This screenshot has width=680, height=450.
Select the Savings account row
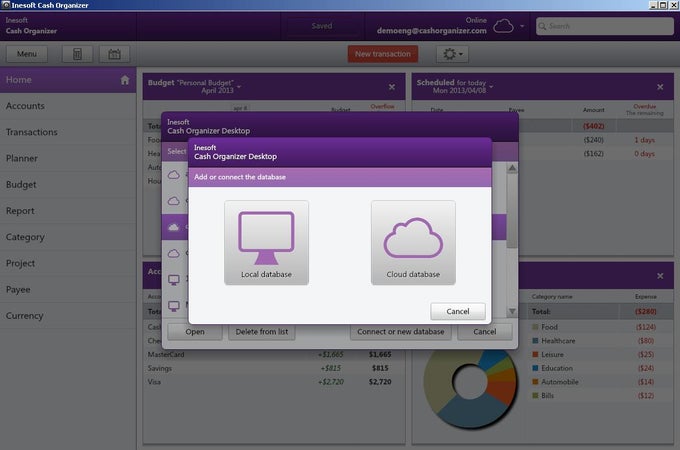click(x=273, y=368)
